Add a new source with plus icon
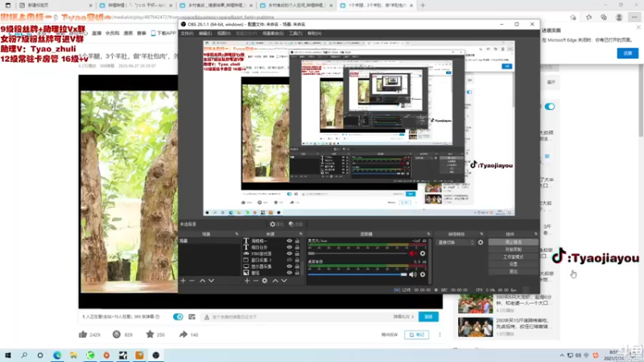 247,281
